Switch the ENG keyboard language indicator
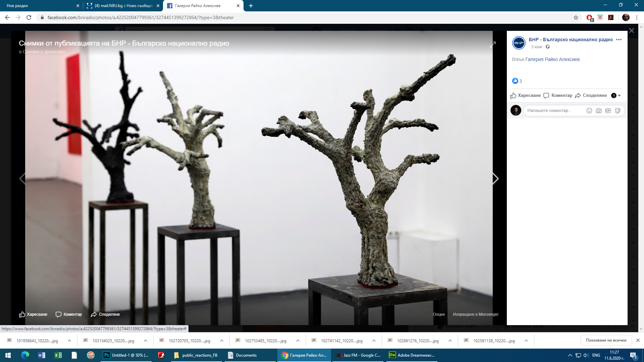This screenshot has width=644, height=362. coord(596,355)
